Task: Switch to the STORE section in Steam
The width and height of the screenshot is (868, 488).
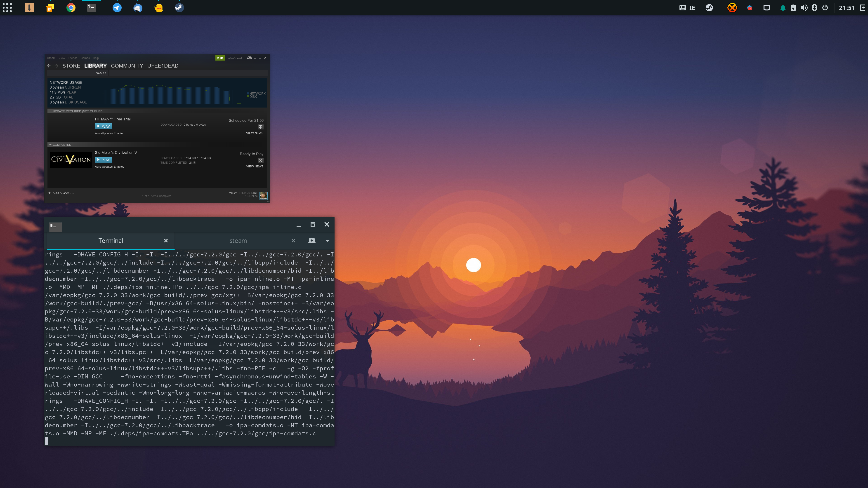Action: [x=71, y=66]
